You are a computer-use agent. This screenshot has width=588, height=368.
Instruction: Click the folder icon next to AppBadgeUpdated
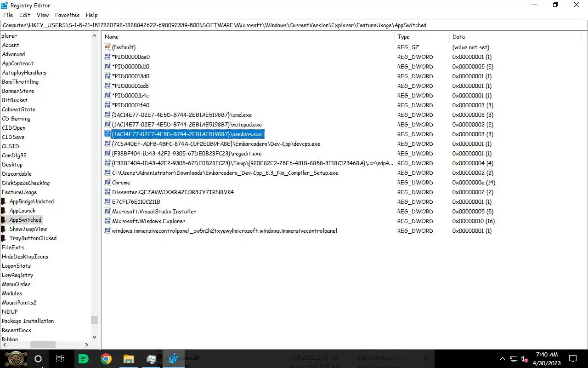(4, 201)
